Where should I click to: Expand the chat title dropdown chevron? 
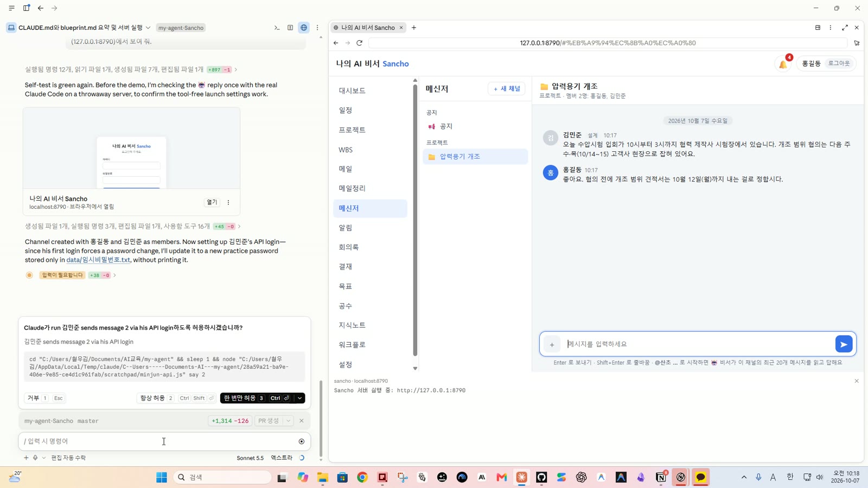pos(148,28)
